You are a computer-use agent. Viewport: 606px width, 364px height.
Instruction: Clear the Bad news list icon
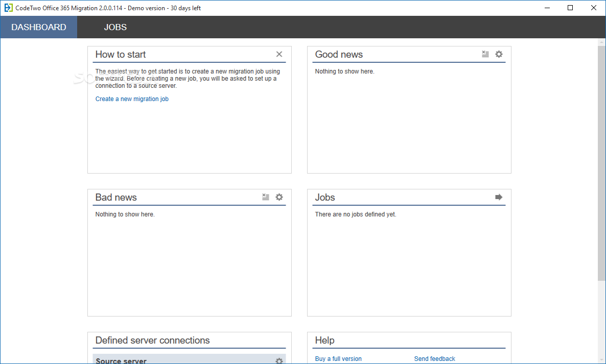[266, 197]
